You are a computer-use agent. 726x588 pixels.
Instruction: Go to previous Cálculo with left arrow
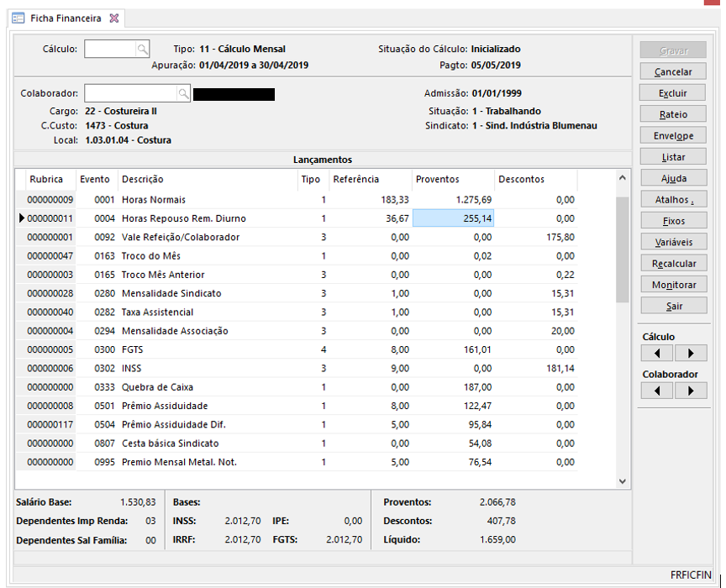(656, 353)
